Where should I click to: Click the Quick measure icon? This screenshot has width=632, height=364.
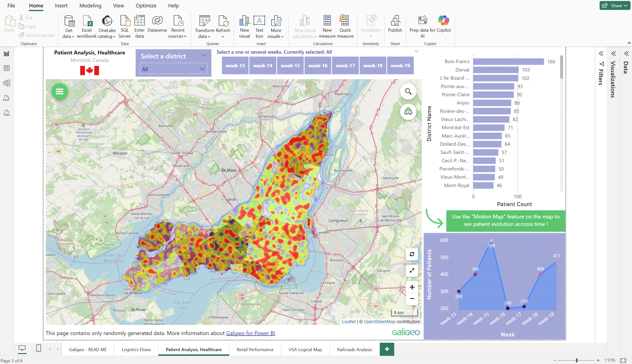click(x=345, y=21)
